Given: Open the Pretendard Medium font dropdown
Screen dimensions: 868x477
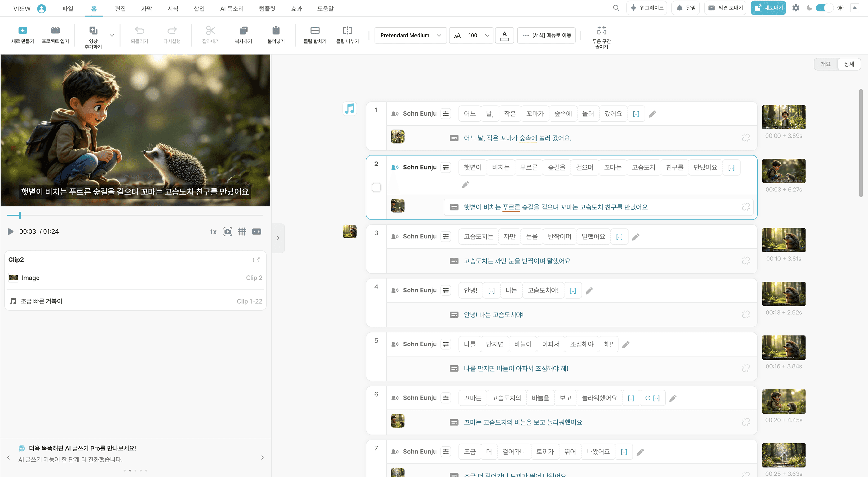Looking at the screenshot, I should [x=410, y=35].
